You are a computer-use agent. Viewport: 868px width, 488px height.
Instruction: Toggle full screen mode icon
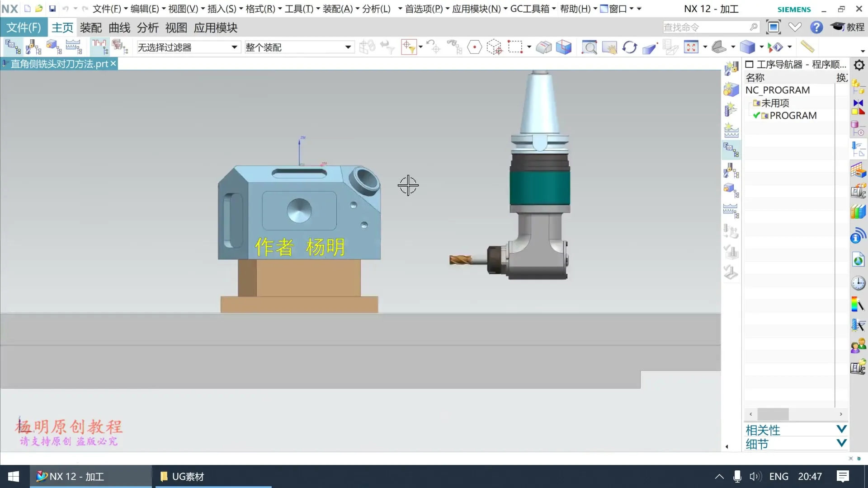coord(774,27)
